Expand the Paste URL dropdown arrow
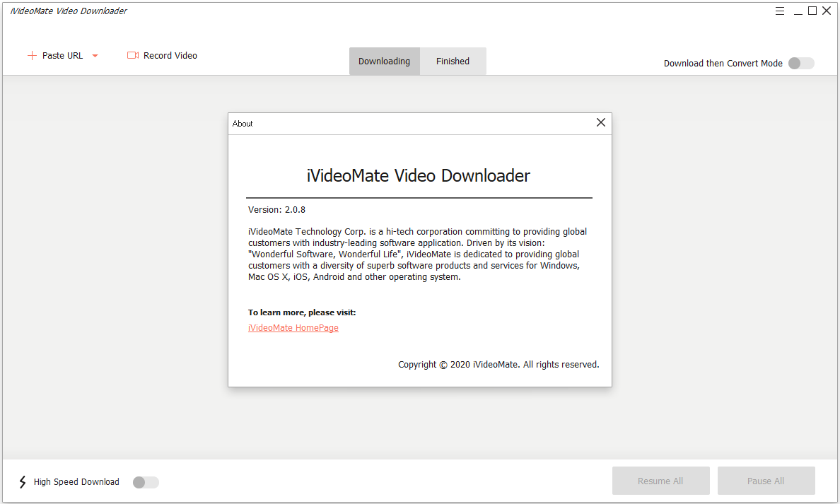 95,56
